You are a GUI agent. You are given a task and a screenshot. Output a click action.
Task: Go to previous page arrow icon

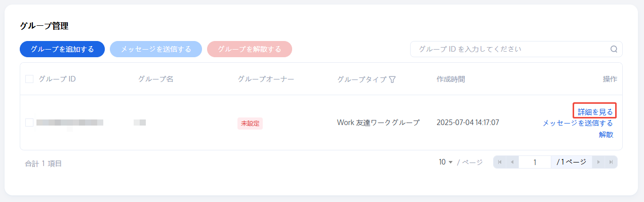click(512, 162)
